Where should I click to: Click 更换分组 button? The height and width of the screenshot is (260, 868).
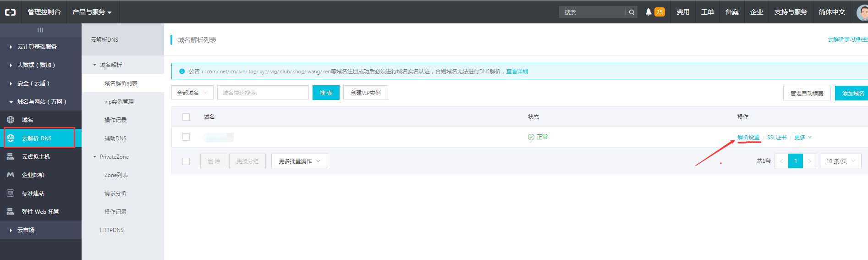point(247,161)
